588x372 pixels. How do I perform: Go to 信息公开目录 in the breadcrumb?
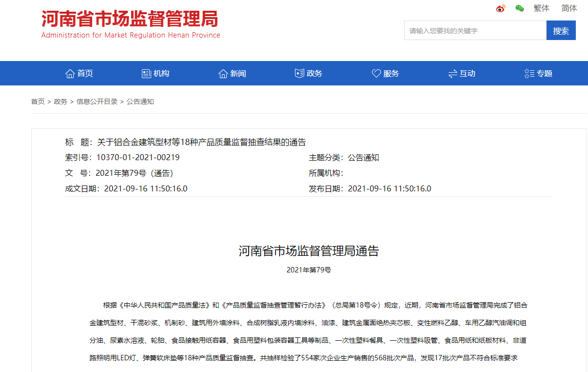(x=97, y=102)
